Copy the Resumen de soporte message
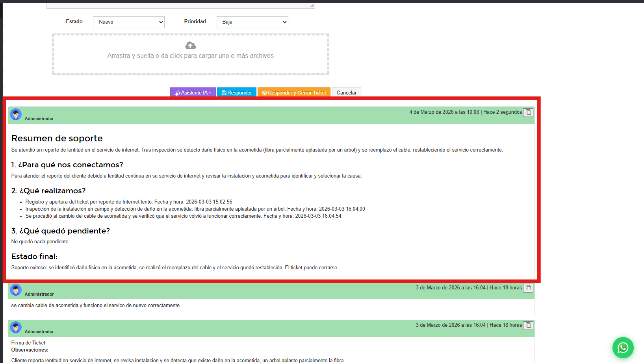 (x=528, y=112)
